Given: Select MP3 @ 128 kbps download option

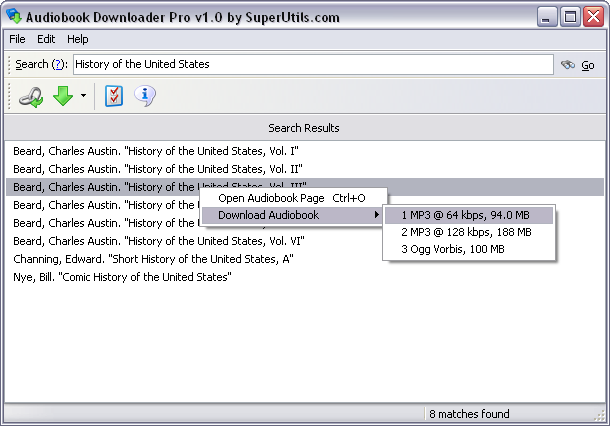Looking at the screenshot, I should [x=468, y=232].
